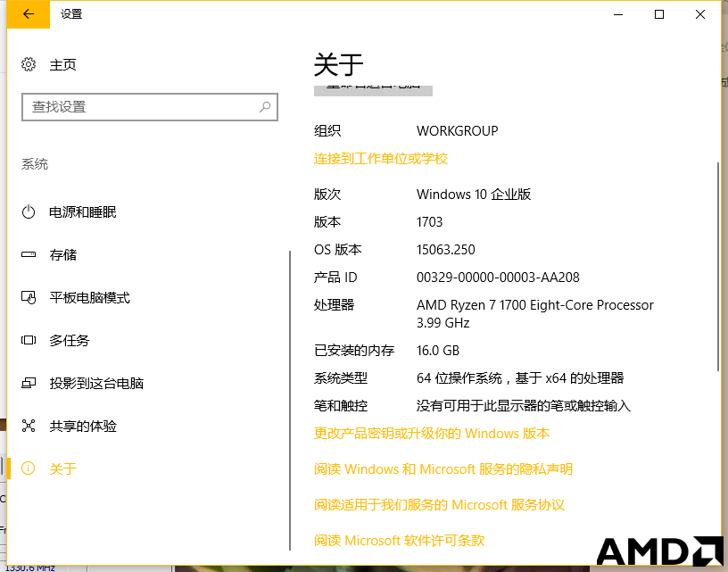Click the 处理器 label
Screen dimensions: 728x572
point(335,305)
